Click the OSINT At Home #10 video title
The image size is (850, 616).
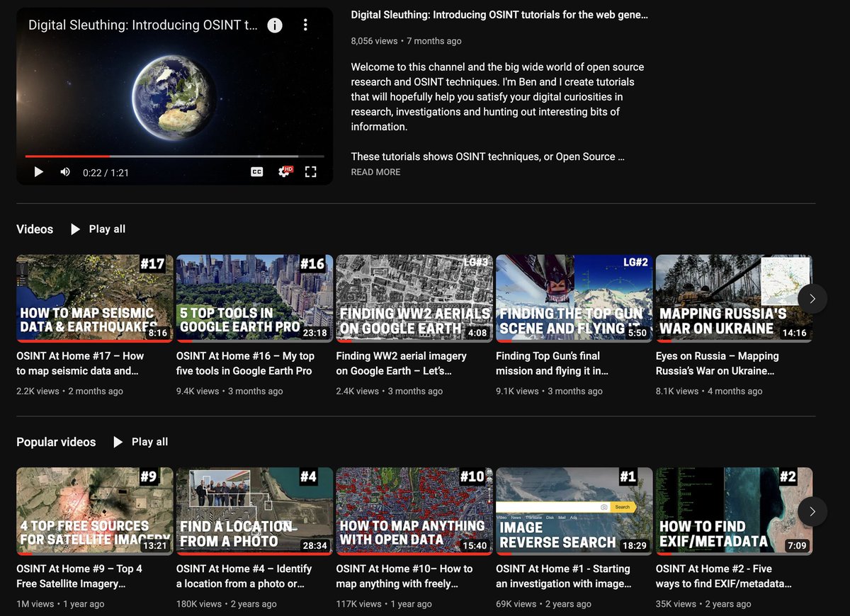coord(404,576)
